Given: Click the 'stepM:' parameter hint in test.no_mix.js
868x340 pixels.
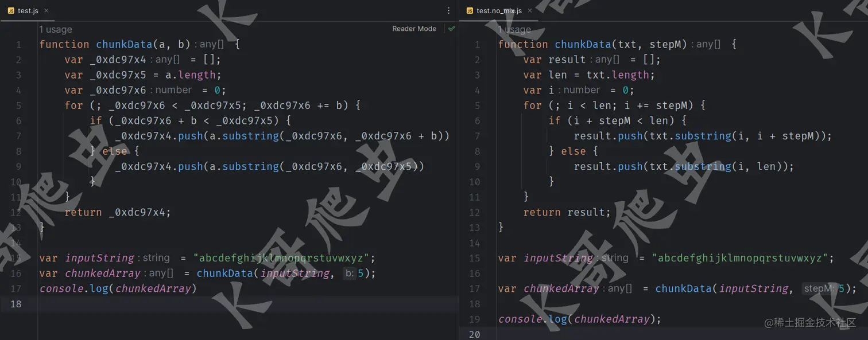Looking at the screenshot, I should click(819, 288).
